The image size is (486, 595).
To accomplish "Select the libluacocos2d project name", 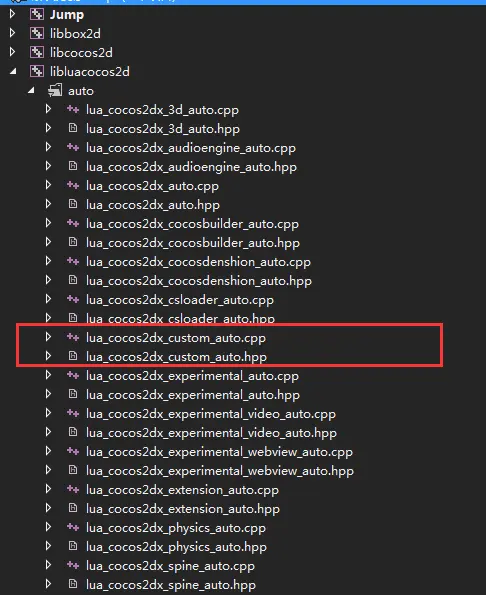I will [90, 72].
